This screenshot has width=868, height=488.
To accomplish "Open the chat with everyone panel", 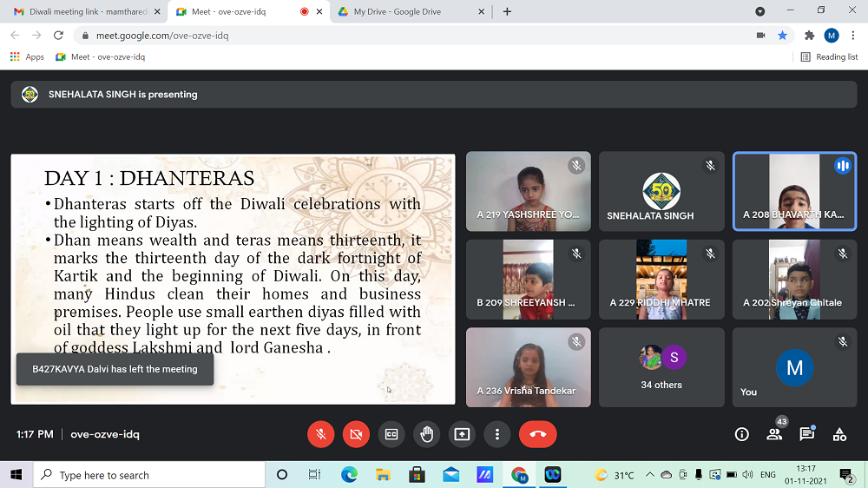I will (806, 434).
